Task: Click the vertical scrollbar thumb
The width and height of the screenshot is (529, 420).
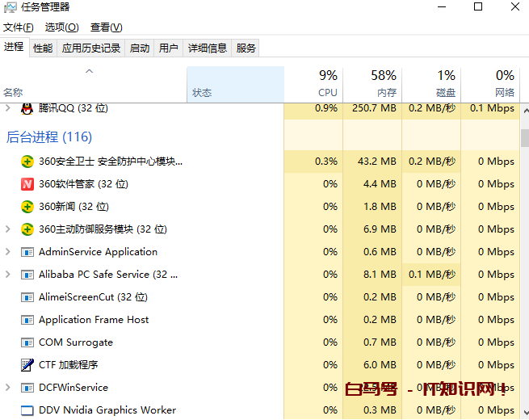Action: (524, 137)
